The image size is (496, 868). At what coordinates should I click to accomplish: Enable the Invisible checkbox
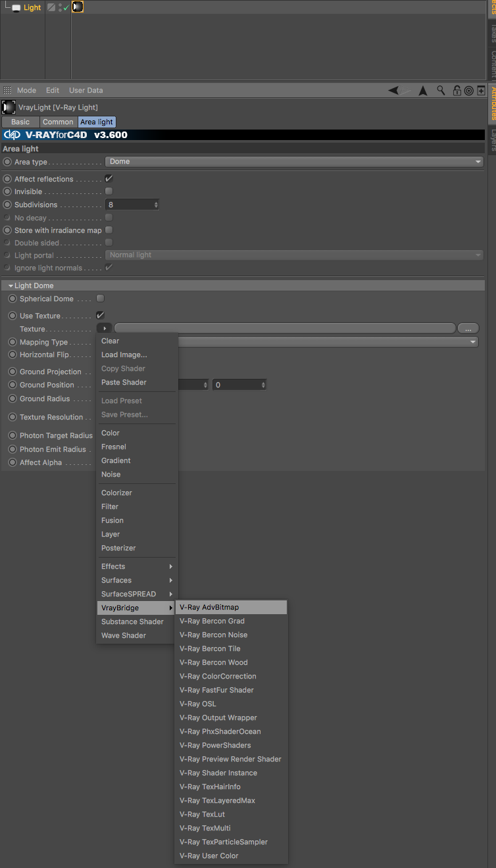[x=109, y=191]
